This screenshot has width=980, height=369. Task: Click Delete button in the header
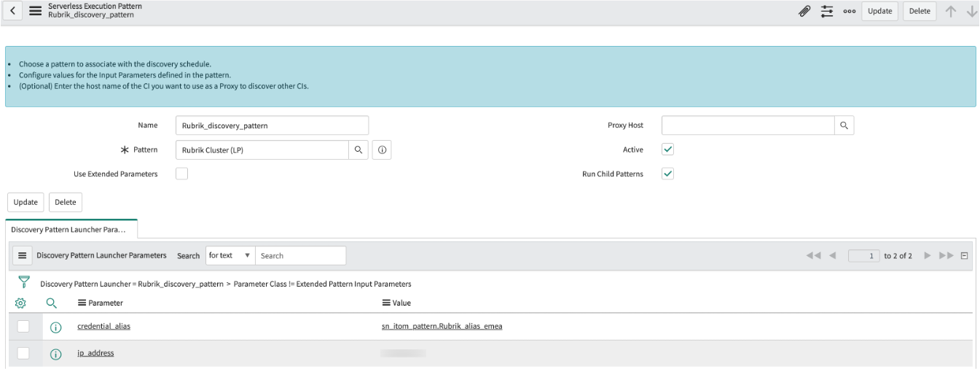point(920,11)
